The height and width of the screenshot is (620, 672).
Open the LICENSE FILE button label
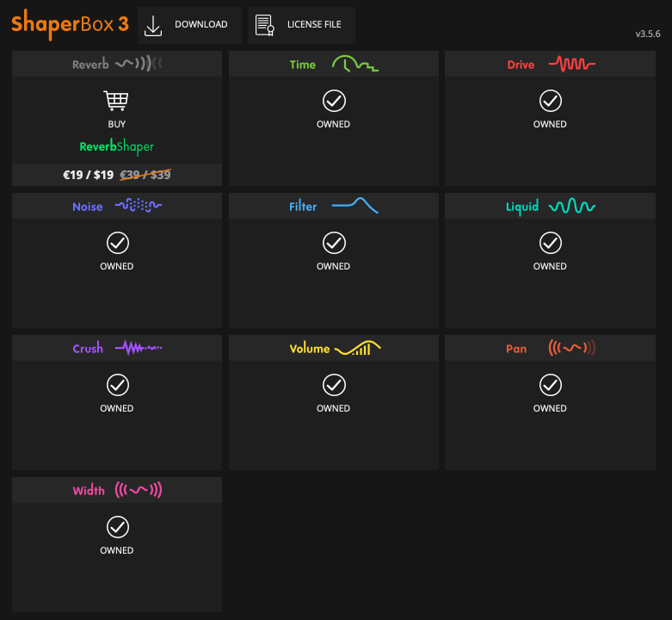pos(314,24)
